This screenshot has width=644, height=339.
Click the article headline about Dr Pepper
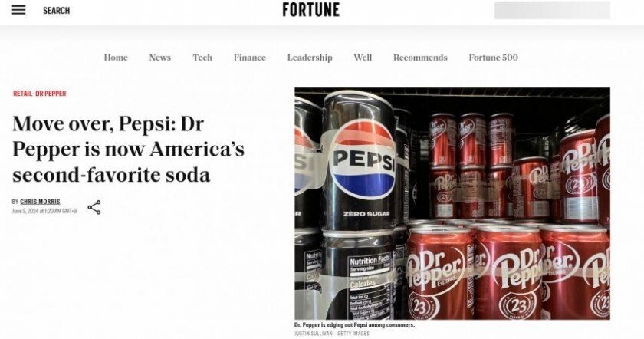(x=128, y=149)
